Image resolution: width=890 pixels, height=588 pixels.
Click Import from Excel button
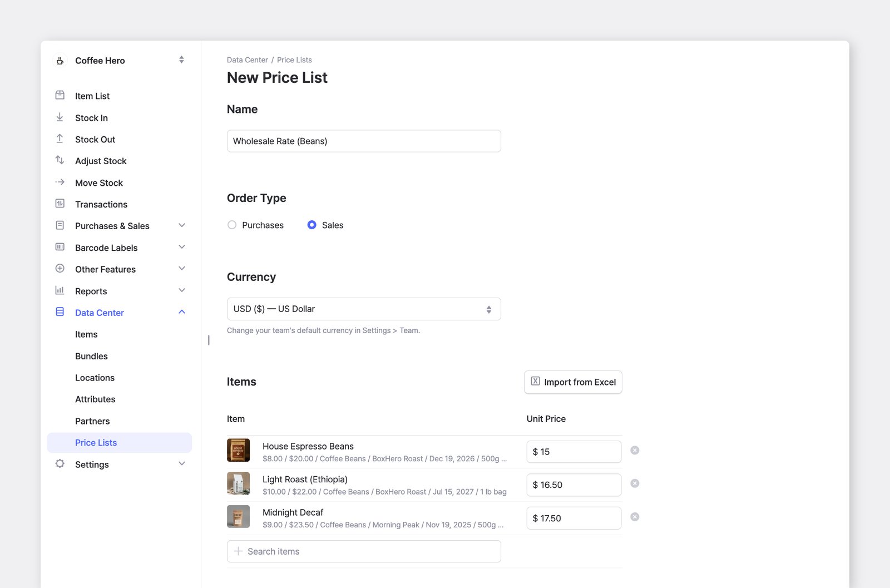tap(573, 382)
